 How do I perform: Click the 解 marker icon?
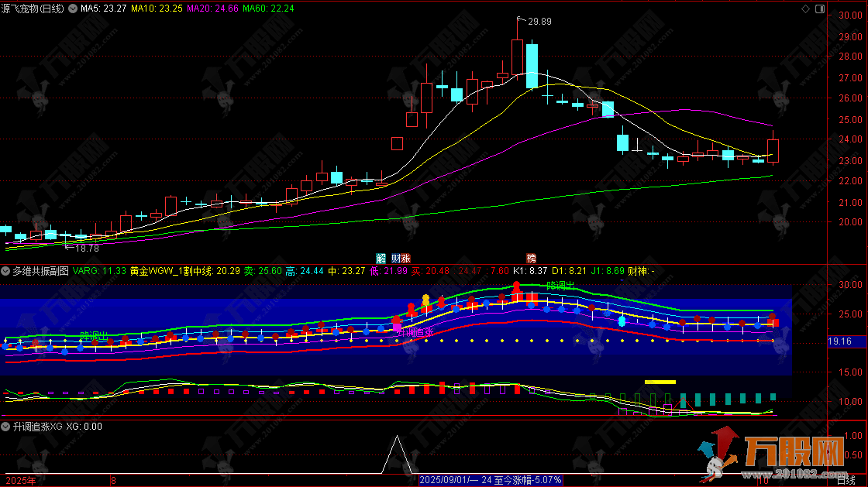pos(381,258)
